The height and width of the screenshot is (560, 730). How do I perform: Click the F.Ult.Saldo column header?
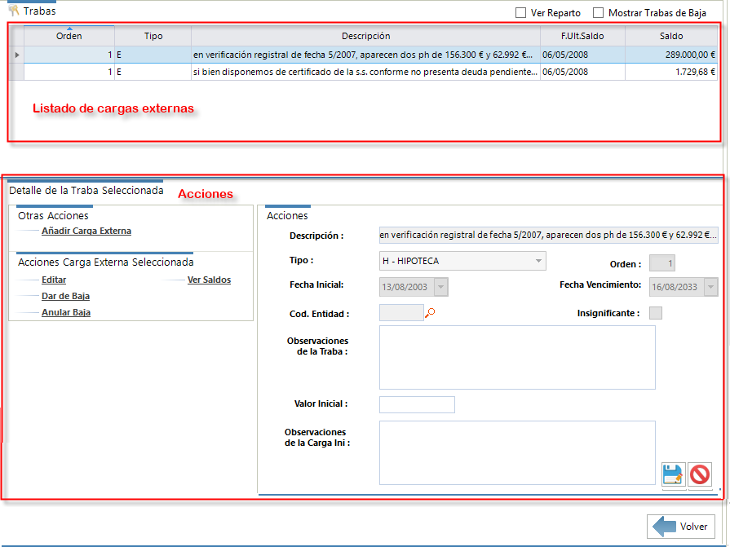click(x=582, y=36)
